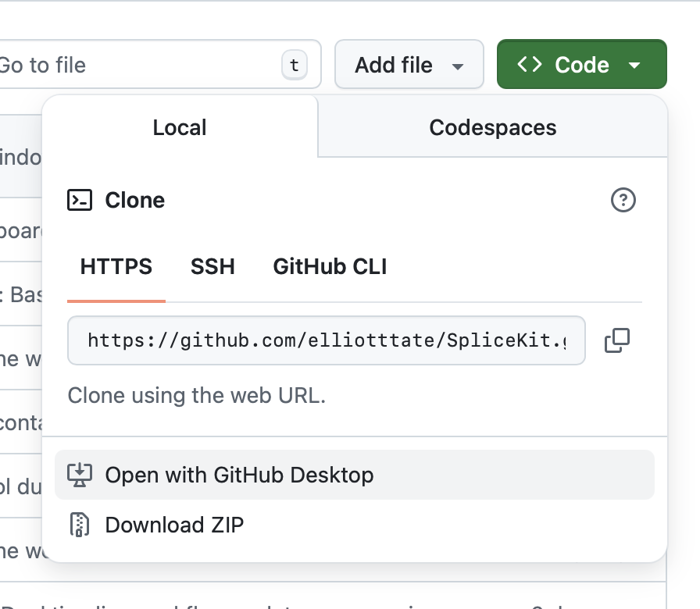Pick the HTTPS clone tab
This screenshot has width=700, height=609.
[116, 267]
